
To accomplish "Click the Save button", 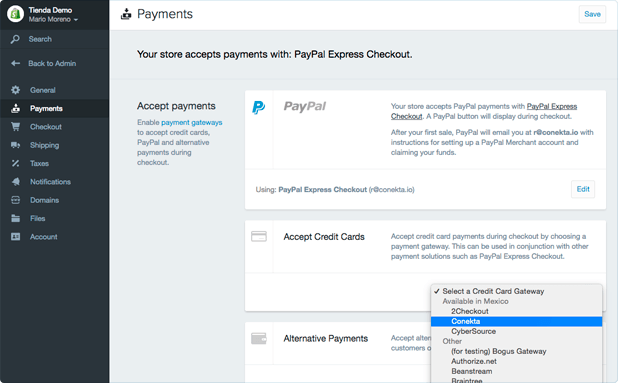I will (592, 14).
